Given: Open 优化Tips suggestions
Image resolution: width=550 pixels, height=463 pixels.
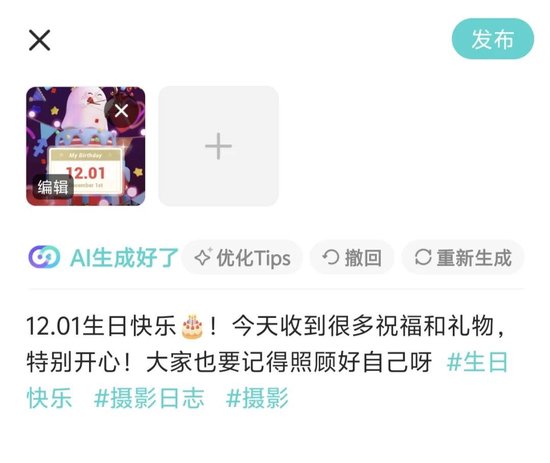Looking at the screenshot, I should (242, 258).
